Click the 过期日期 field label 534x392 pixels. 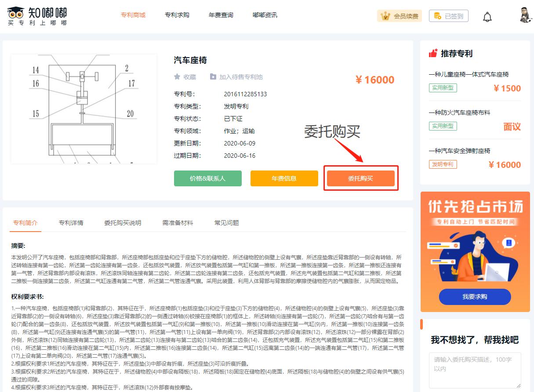pos(187,156)
